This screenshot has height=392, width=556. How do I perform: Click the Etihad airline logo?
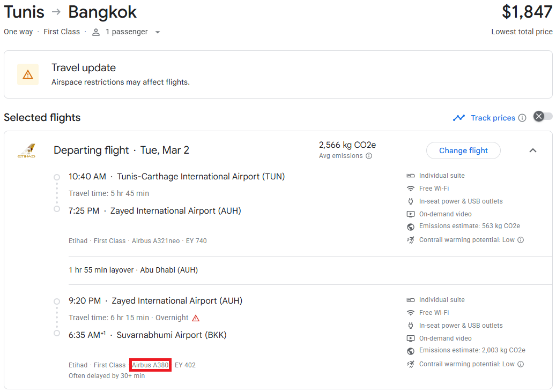[27, 150]
